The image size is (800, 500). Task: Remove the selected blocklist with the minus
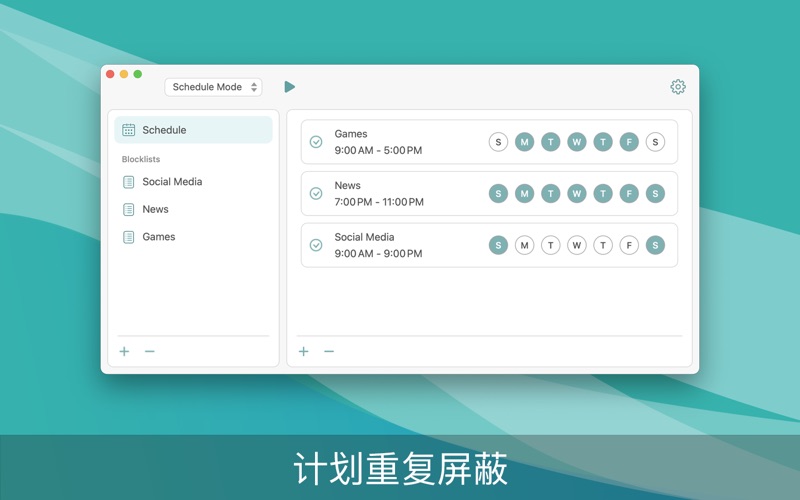pos(149,351)
